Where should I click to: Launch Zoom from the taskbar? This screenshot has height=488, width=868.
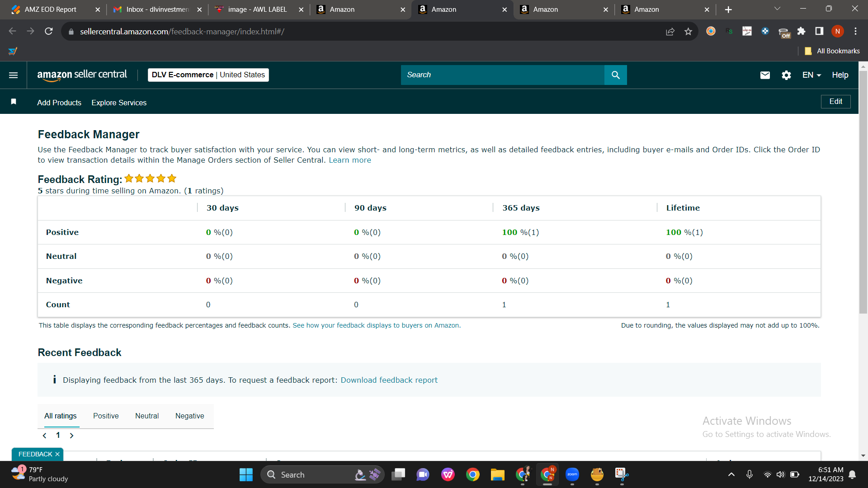[x=572, y=474]
